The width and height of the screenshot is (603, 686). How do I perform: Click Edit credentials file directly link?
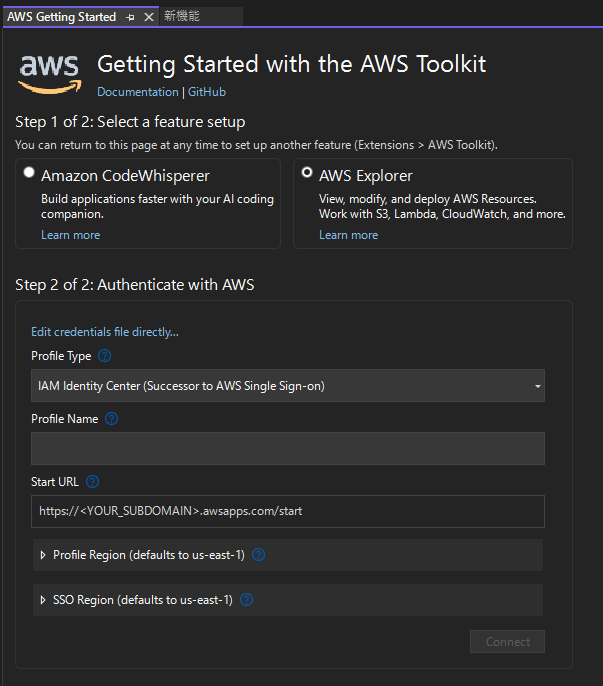pyautogui.click(x=105, y=332)
